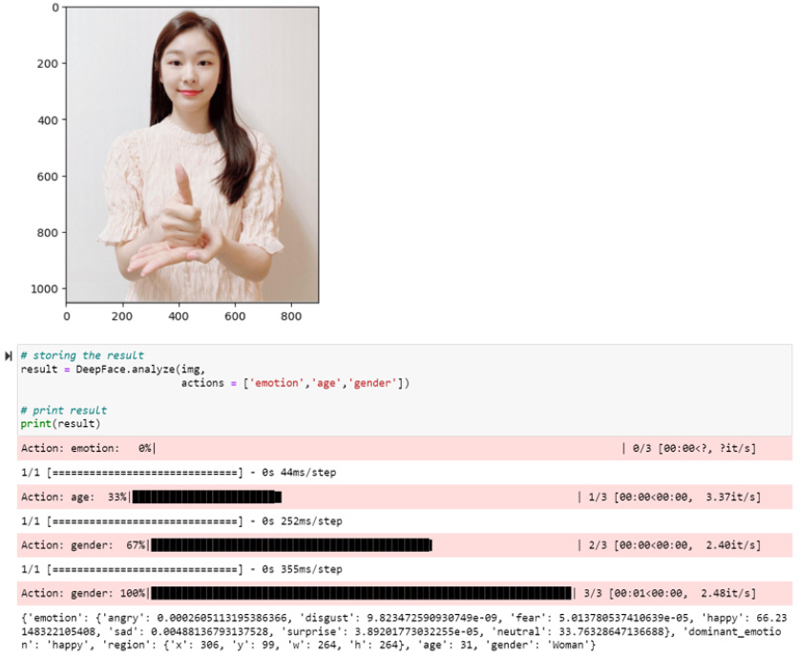Click the 'Action: age: 33%' progress bar
This screenshot has width=800, height=658.
tap(207, 497)
